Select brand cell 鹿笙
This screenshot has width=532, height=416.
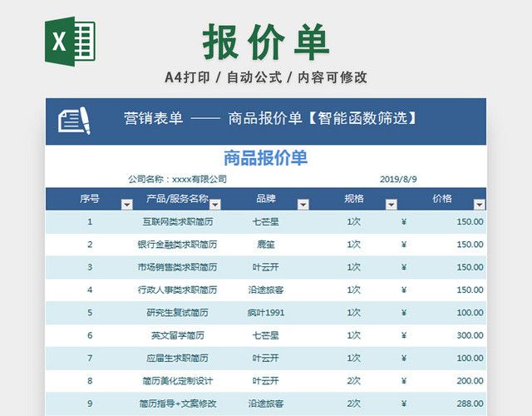[x=266, y=245]
